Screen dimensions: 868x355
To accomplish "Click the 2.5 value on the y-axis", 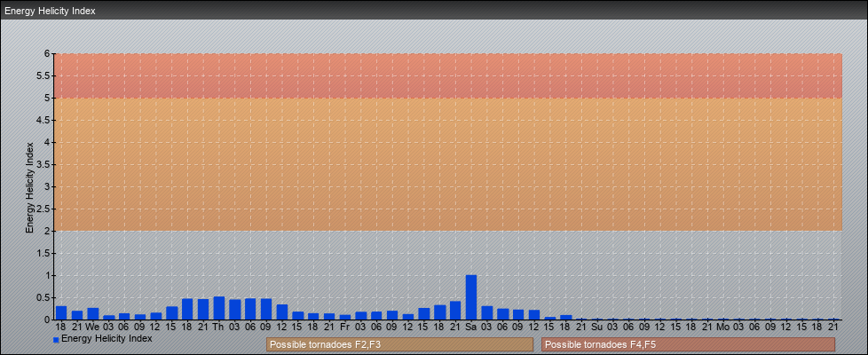I will [x=44, y=209].
